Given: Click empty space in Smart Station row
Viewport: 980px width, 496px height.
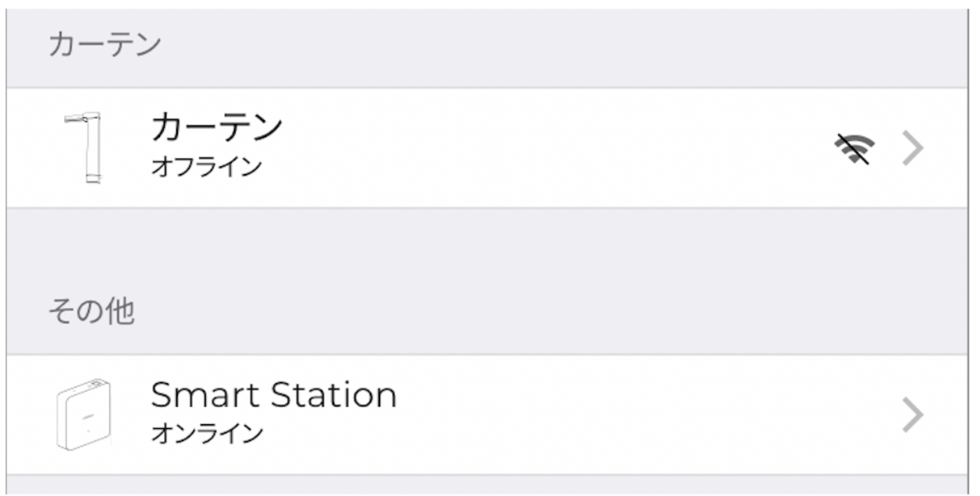Looking at the screenshot, I should pos(624,416).
